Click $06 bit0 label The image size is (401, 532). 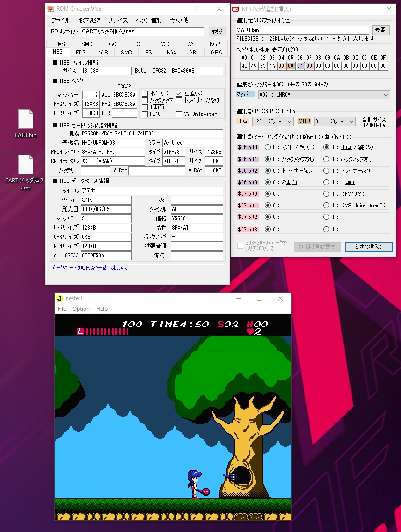[x=248, y=147]
